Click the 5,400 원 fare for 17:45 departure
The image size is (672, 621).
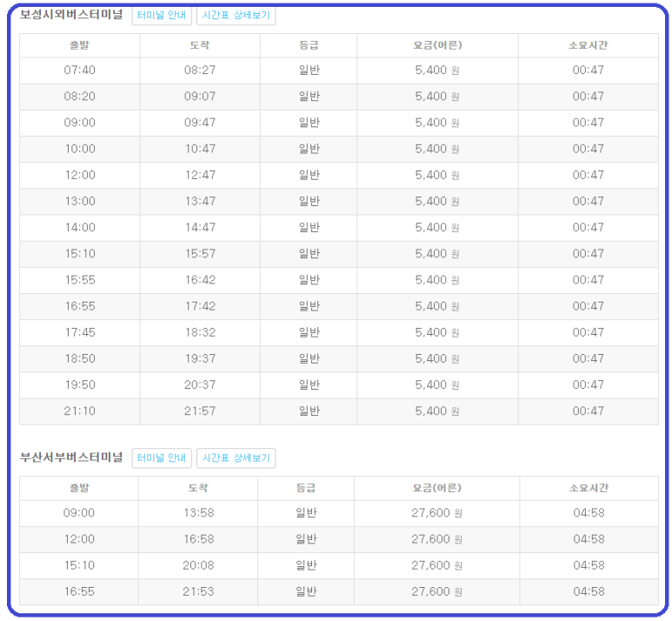click(437, 332)
